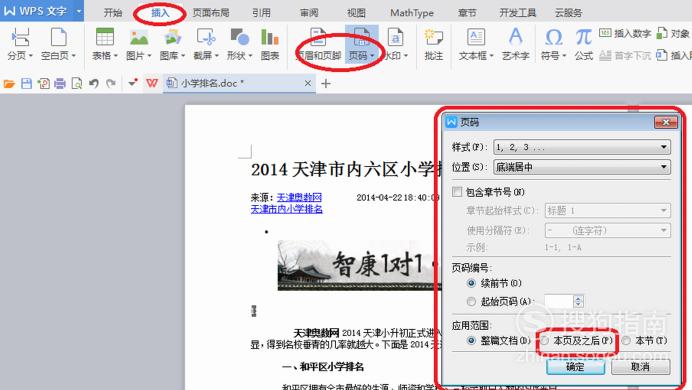Close the 小学排名.doc document tab
Screen dimensions: 692x390
click(308, 83)
